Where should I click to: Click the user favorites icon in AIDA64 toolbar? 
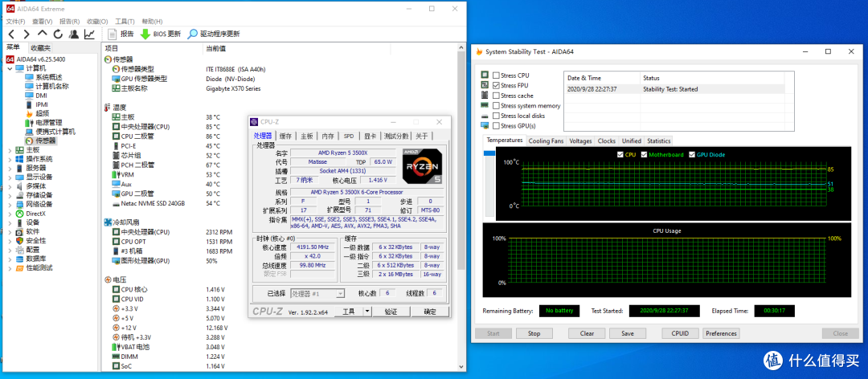click(73, 35)
